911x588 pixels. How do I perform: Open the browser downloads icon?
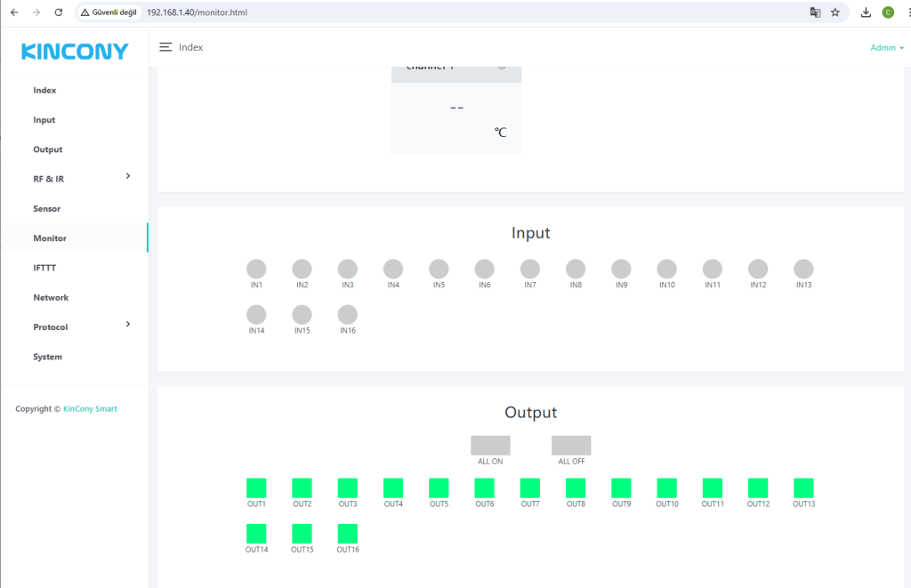pyautogui.click(x=866, y=12)
